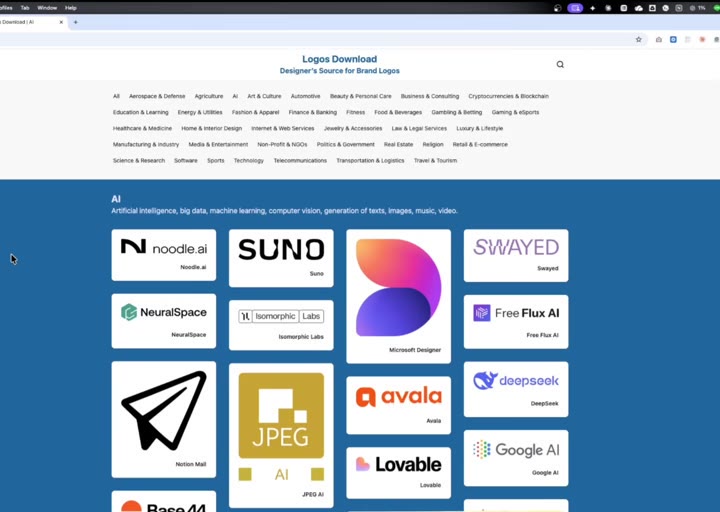Select Travel & Tourism category
Viewport: 720px width, 512px height.
[x=435, y=161]
